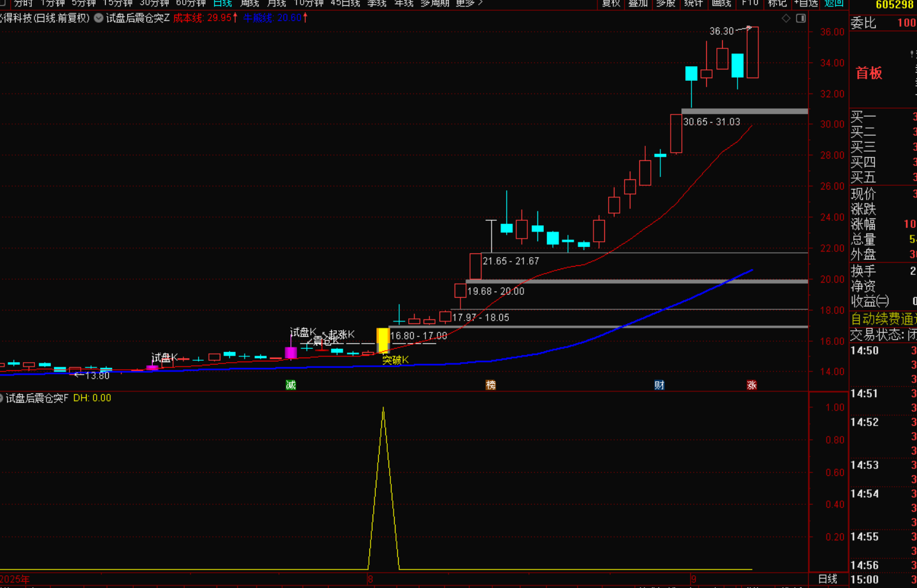This screenshot has height=588, width=917.
Task: Click the 叠加 overlay button
Action: [638, 3]
